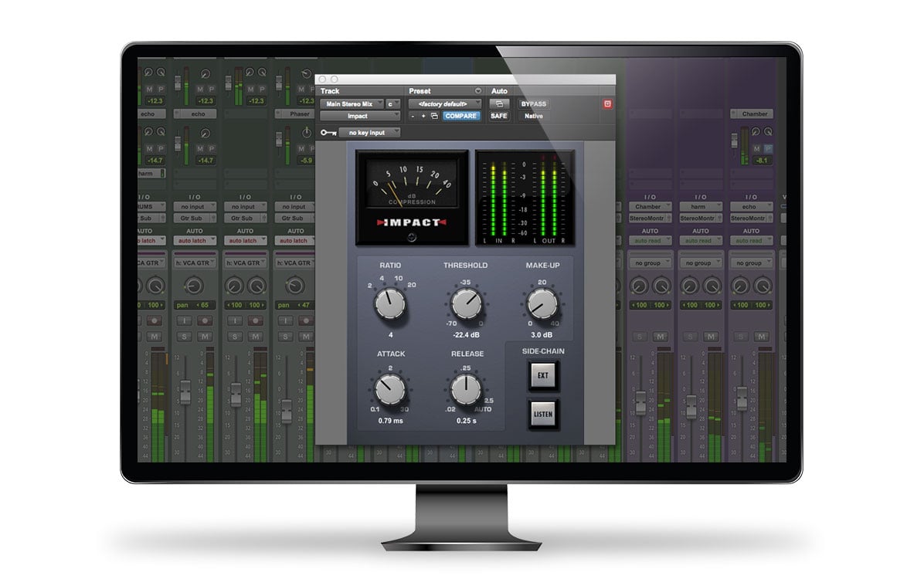Click the automation SAFE button

click(x=499, y=116)
